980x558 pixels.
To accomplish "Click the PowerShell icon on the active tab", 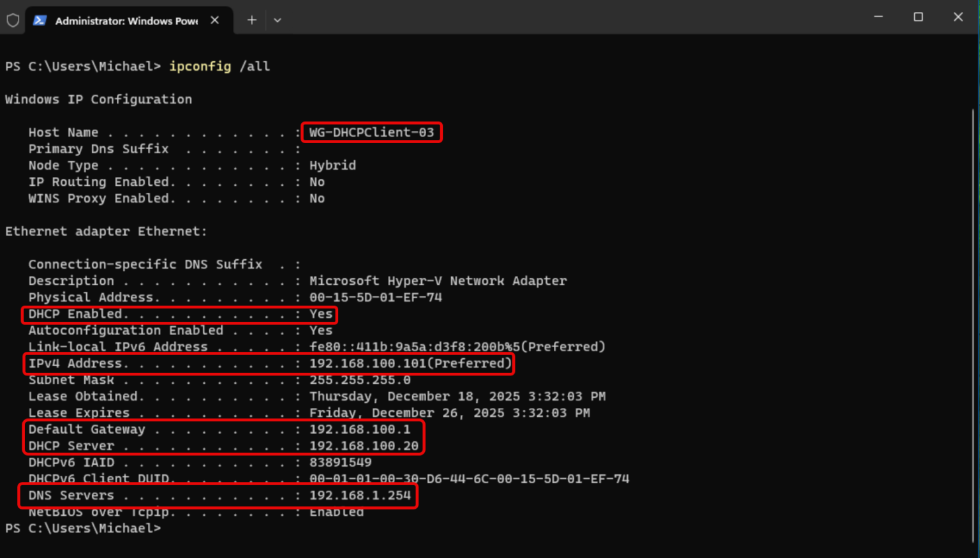I will [x=40, y=20].
